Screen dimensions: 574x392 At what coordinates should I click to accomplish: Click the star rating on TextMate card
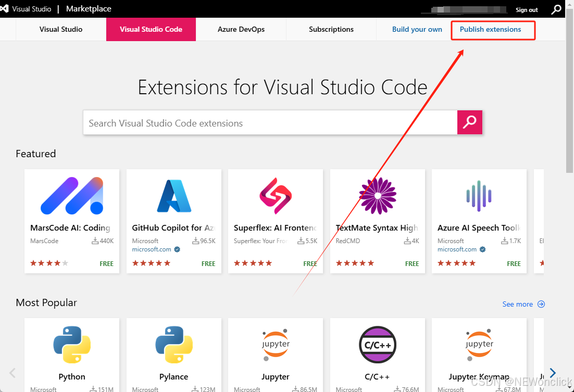coord(355,263)
